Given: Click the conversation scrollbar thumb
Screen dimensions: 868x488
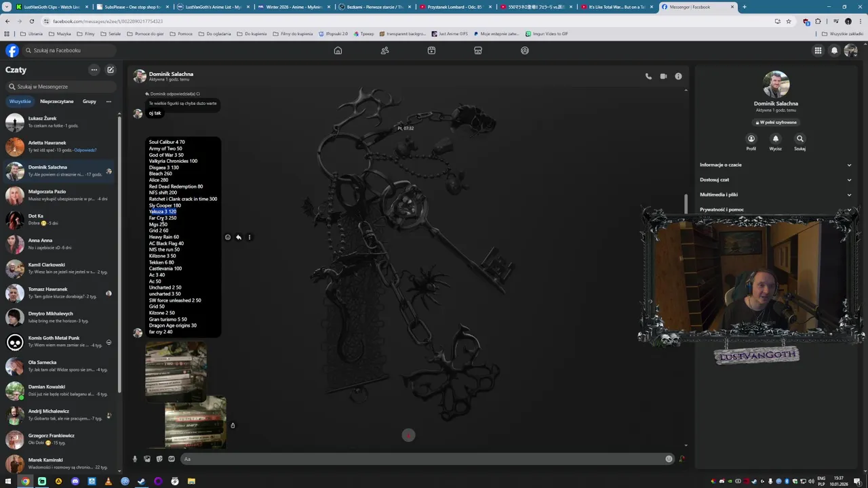Looking at the screenshot, I should pos(686,203).
